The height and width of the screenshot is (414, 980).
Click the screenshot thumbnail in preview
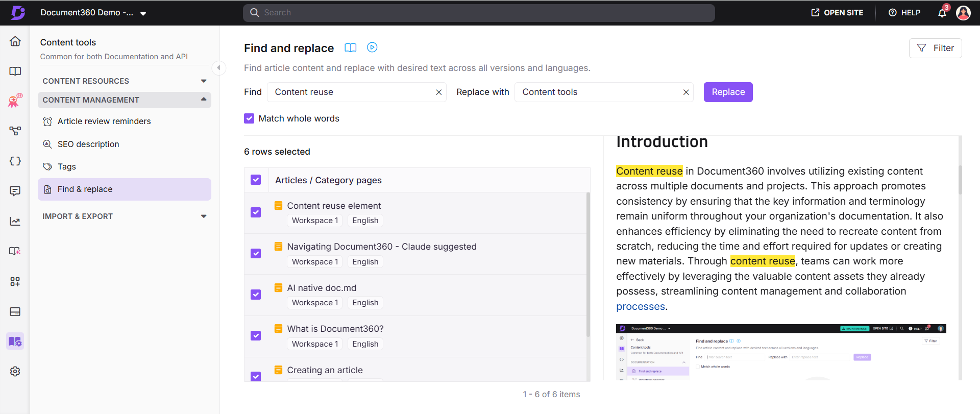tap(781, 352)
